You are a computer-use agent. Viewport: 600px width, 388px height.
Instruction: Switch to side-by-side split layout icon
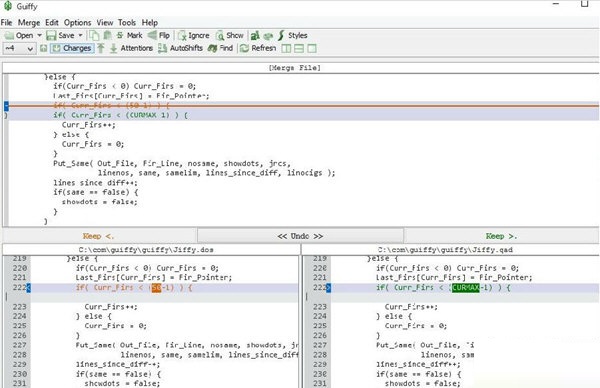point(286,48)
